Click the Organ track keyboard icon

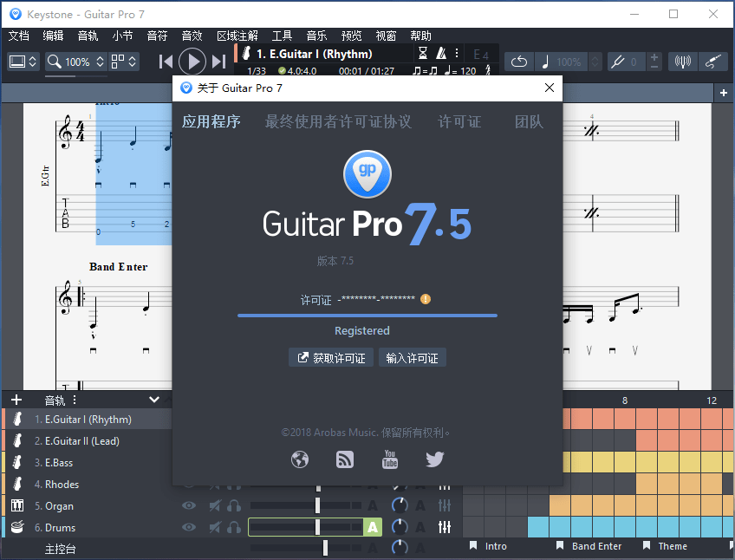click(16, 505)
